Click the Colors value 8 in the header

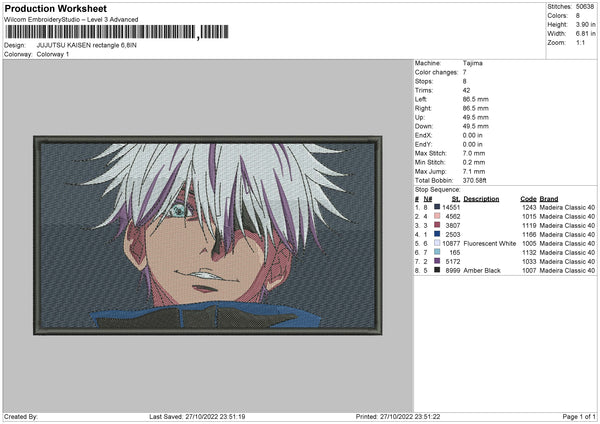coord(578,16)
